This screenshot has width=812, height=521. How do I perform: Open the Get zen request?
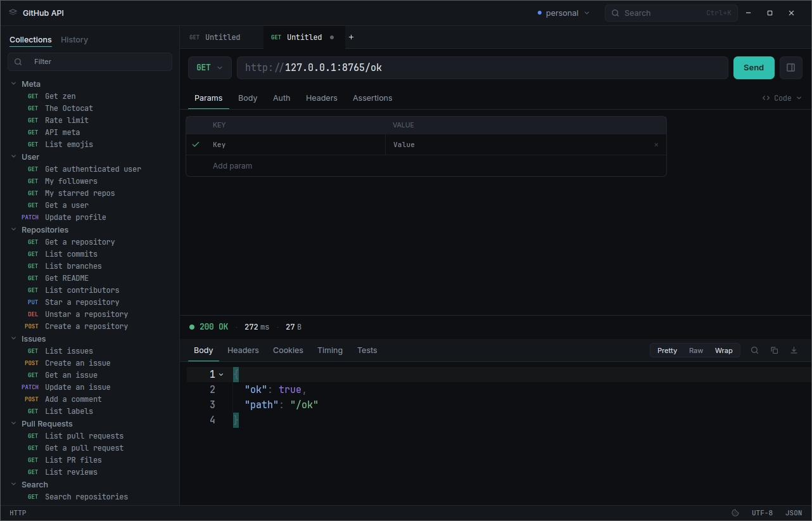[60, 96]
